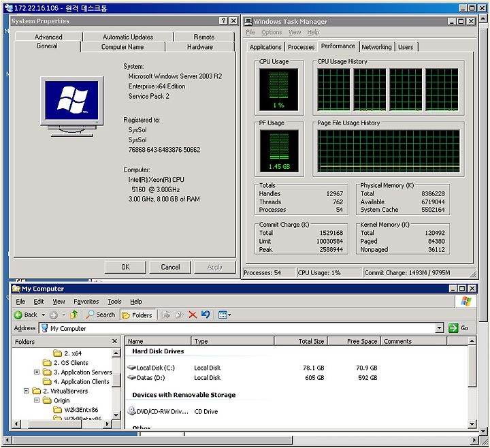Open Favorites menu in My Computer

[x=86, y=302]
